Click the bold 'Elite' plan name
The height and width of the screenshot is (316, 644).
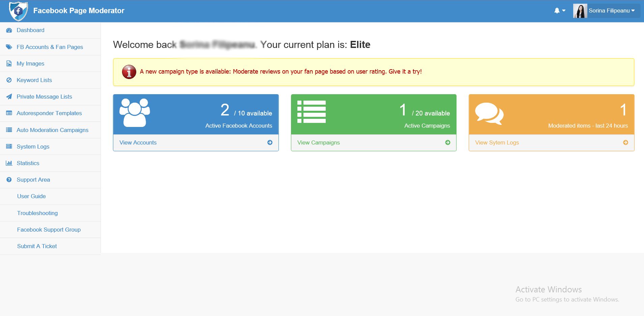(x=360, y=45)
